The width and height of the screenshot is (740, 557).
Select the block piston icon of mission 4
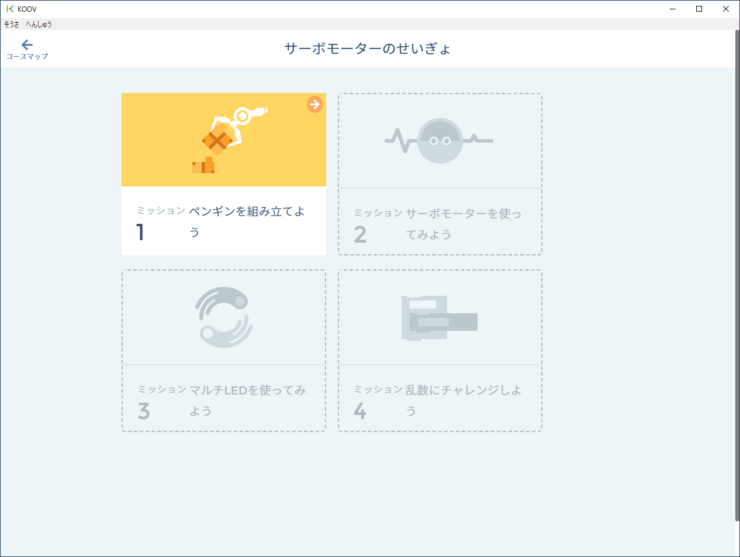(439, 318)
